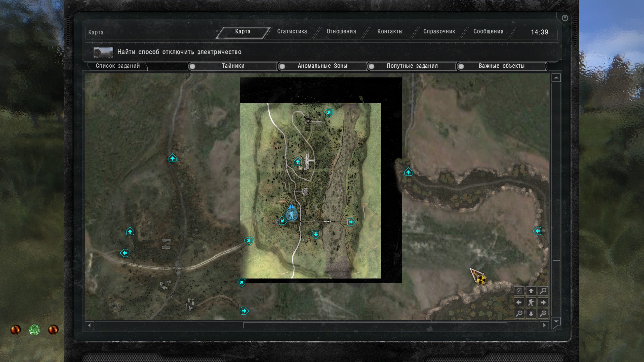Image resolution: width=644 pixels, height=362 pixels.
Task: Pan the map right with the arrow button
Action: [543, 302]
